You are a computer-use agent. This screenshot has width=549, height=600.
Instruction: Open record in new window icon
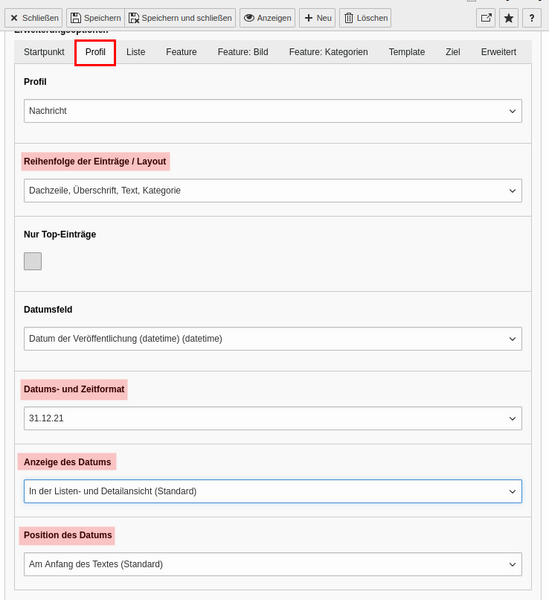coord(486,18)
